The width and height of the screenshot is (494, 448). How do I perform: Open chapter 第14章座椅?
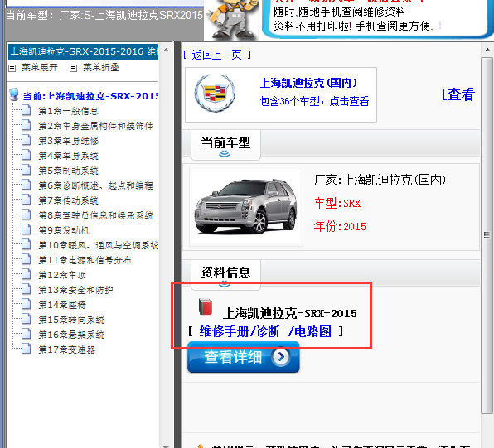click(x=62, y=305)
